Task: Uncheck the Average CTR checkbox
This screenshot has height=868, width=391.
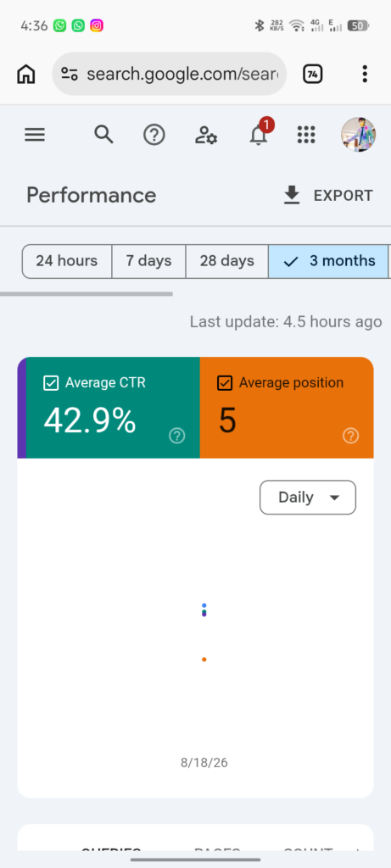Action: tap(50, 382)
